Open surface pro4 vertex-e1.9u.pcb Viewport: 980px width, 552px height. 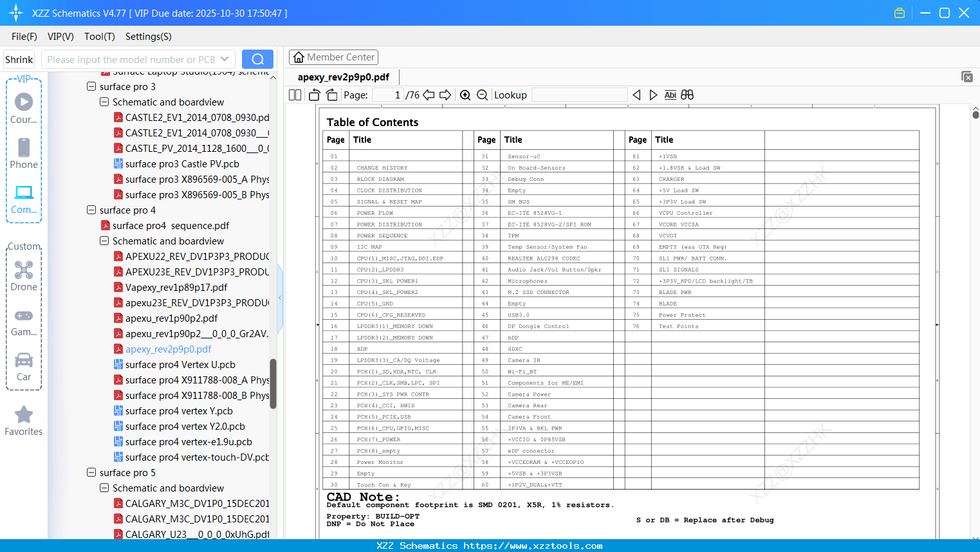pyautogui.click(x=189, y=441)
